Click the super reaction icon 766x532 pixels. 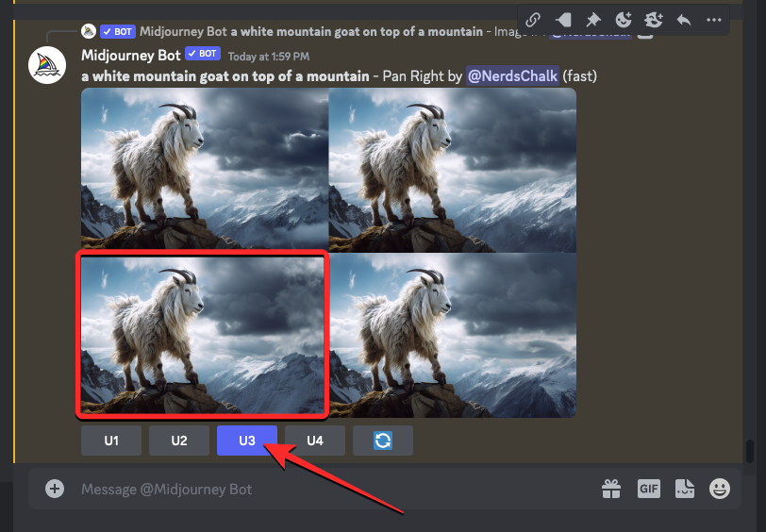tap(654, 20)
